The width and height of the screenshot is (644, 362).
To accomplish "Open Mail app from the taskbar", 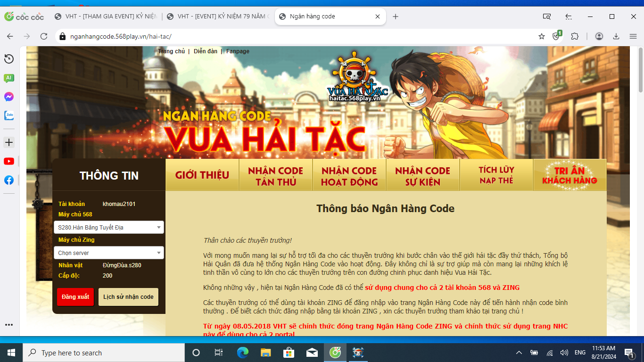I will tap(312, 353).
